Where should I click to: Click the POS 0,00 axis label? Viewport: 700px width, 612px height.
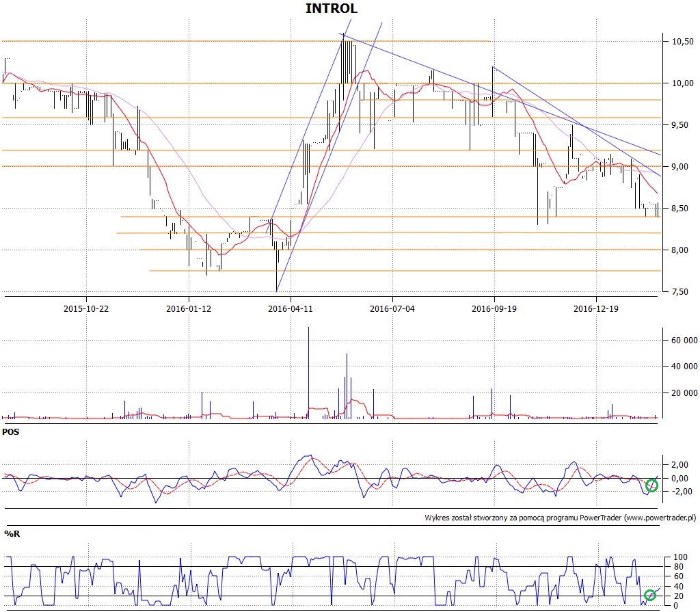pos(679,479)
